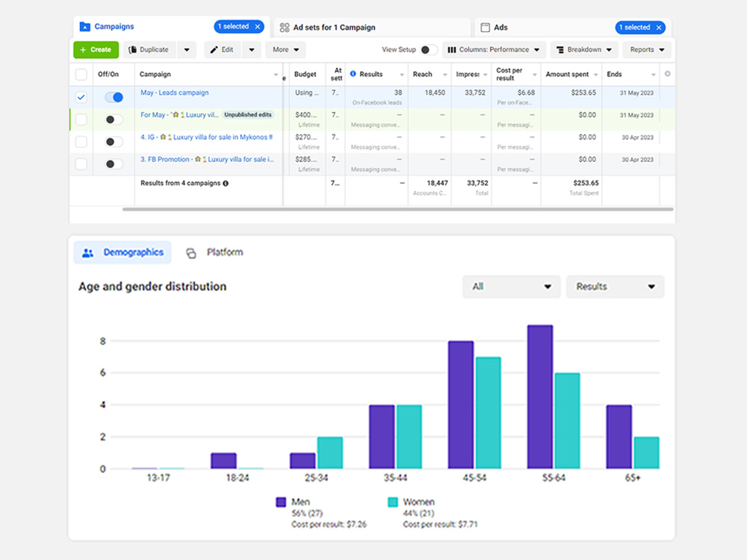747x560 pixels.
Task: Open the 4. IG Luxury villa campaign link
Action: (x=206, y=137)
